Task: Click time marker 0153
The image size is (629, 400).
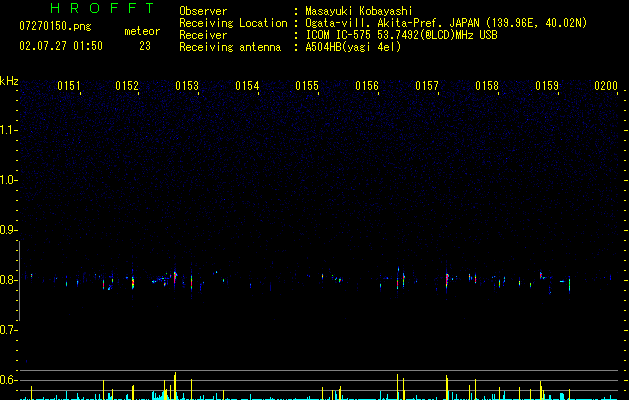Action: click(x=187, y=85)
